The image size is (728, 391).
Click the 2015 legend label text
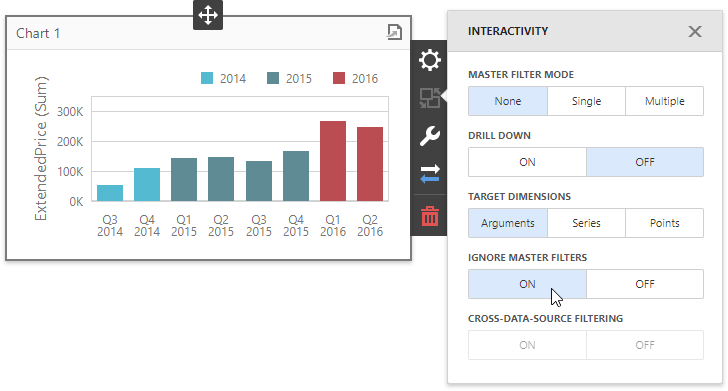coord(299,78)
